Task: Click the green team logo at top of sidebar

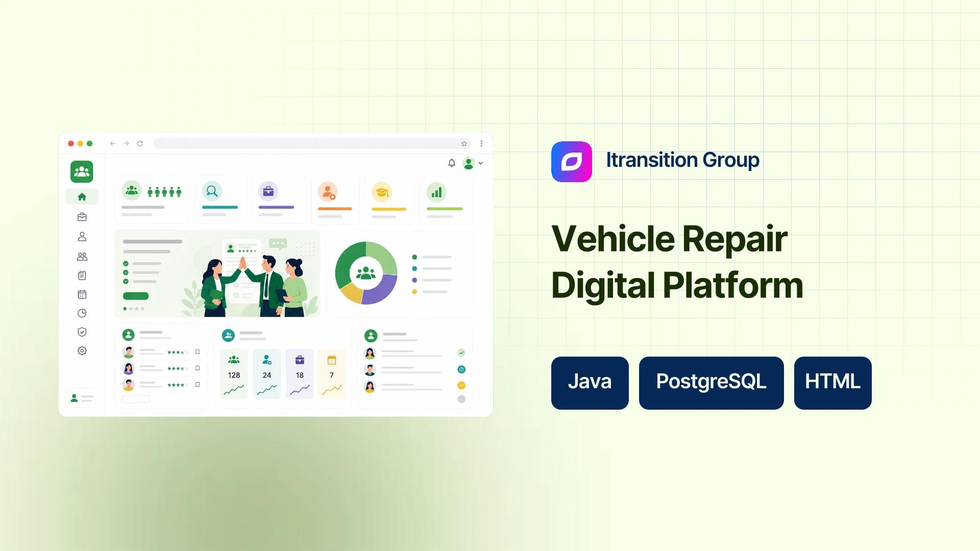Action: pyautogui.click(x=82, y=171)
